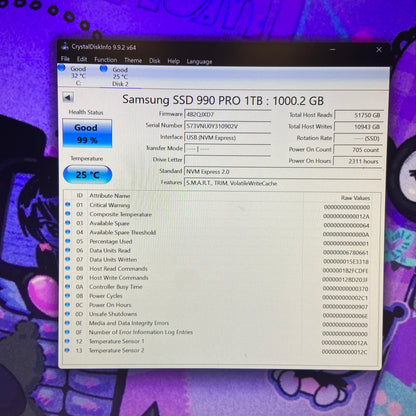Click the blue status dot for Critical Warning
Viewport: 416px width, 416px height.
(68, 204)
